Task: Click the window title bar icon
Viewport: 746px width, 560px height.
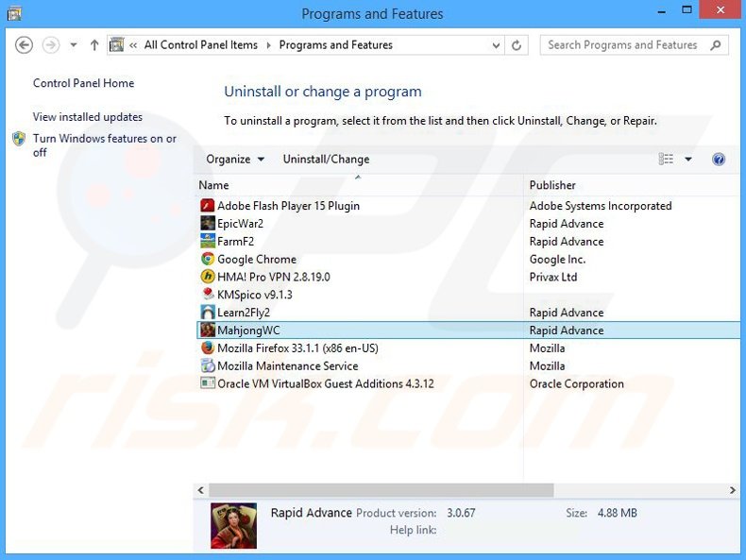Action: tap(14, 13)
